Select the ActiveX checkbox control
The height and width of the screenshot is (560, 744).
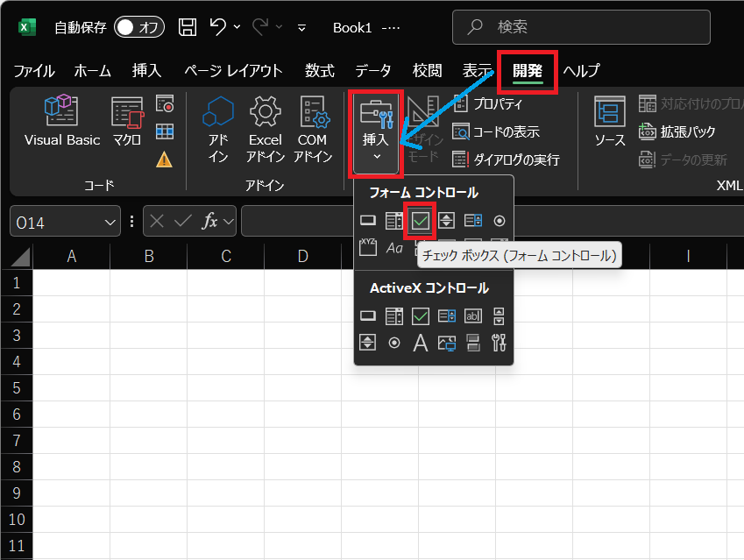pos(421,316)
